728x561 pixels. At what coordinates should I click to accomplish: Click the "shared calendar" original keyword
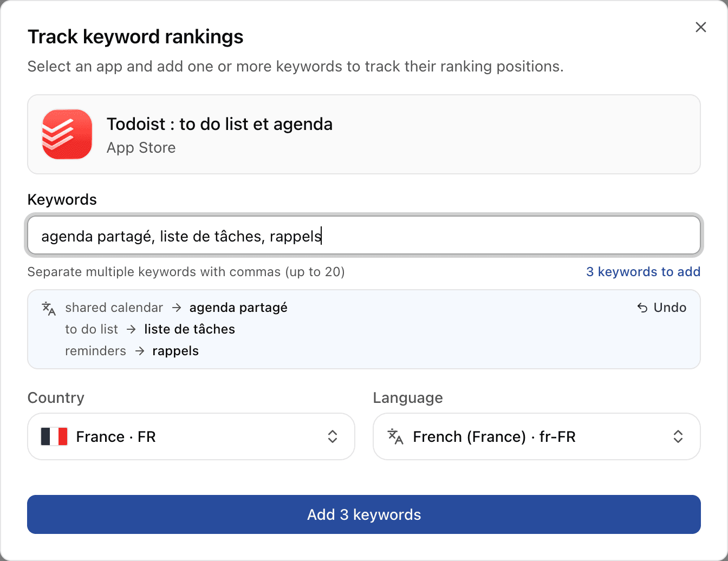pyautogui.click(x=114, y=308)
